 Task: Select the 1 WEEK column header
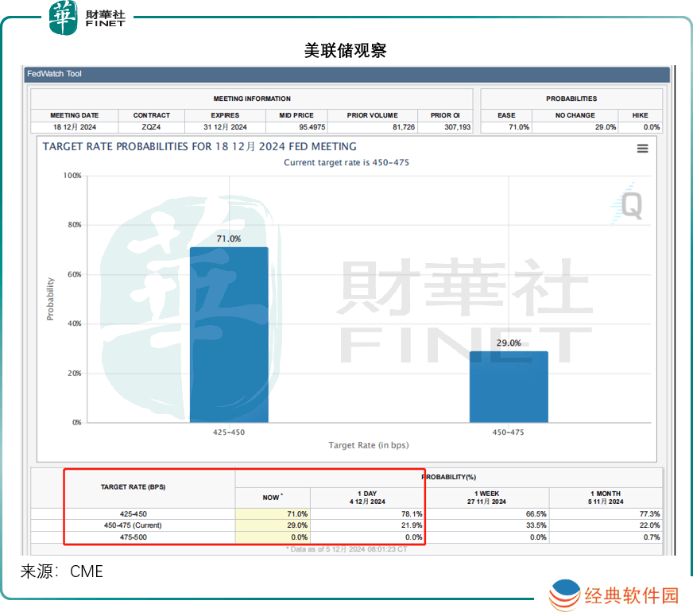click(488, 498)
